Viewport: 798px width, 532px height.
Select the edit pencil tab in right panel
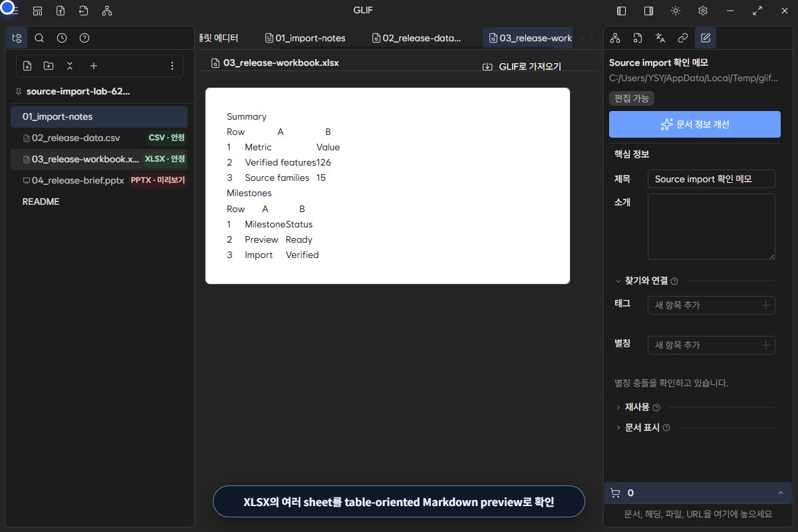706,38
